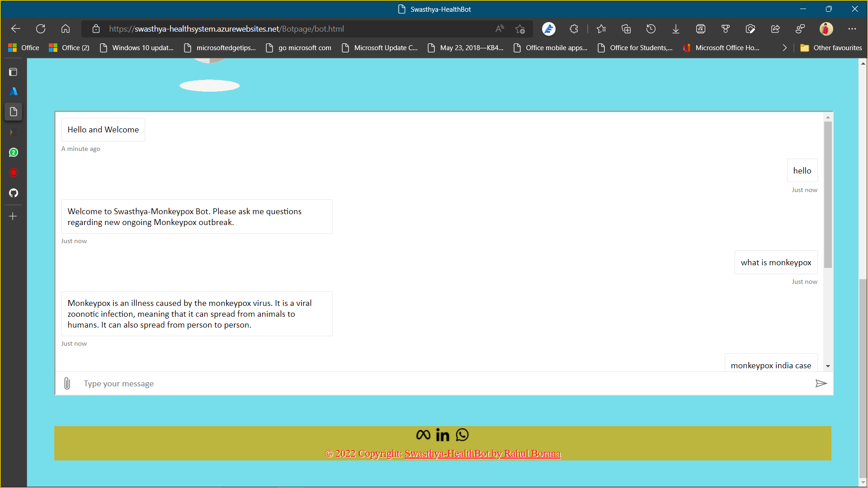Open the WhatsApp footer icon

[x=462, y=435]
